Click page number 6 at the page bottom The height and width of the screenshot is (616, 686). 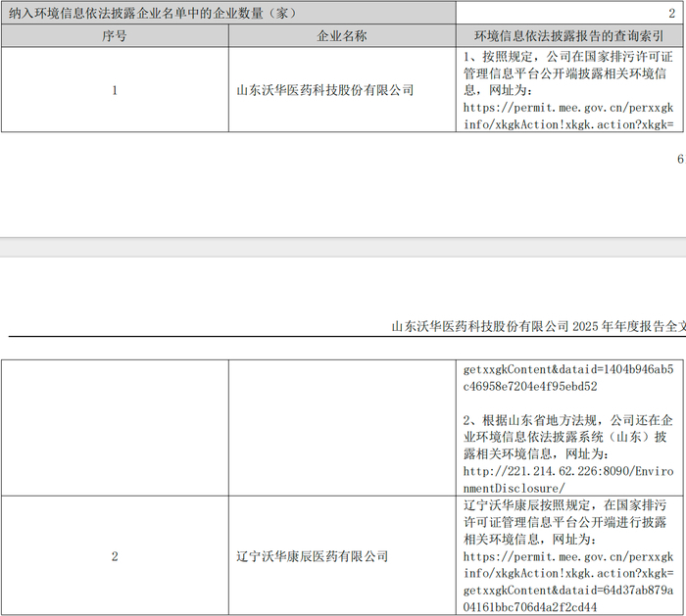(680, 160)
